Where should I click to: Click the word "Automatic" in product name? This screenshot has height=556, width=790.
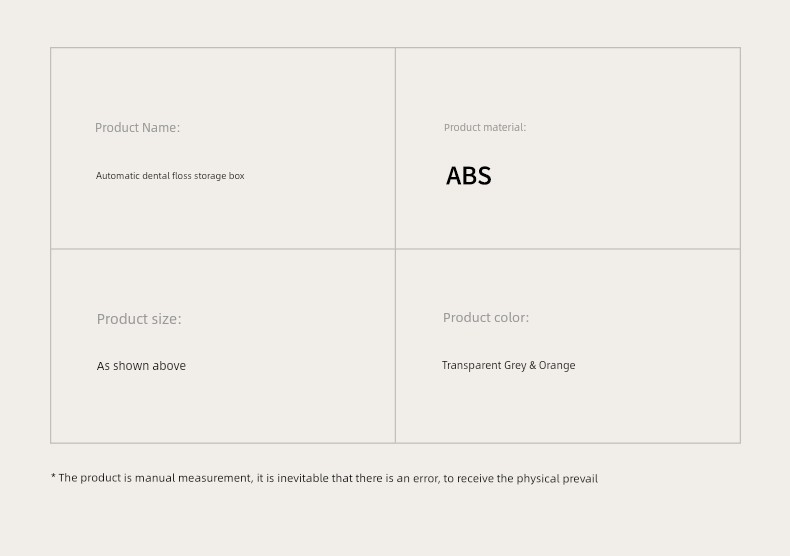coord(117,176)
